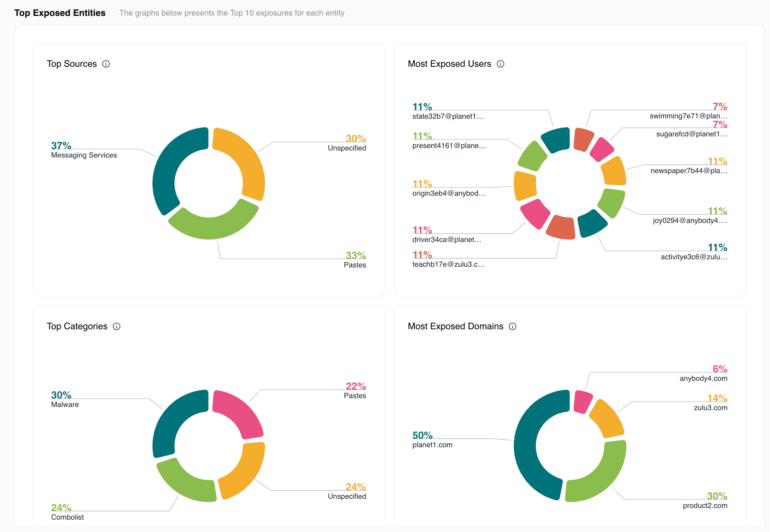Click the 30% Malware label
Viewport: 770px width, 532px height.
tap(65, 400)
